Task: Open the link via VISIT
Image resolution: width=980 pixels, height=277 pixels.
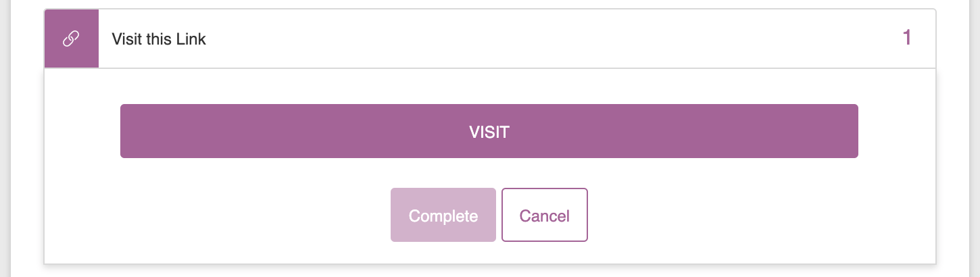Action: (x=489, y=131)
